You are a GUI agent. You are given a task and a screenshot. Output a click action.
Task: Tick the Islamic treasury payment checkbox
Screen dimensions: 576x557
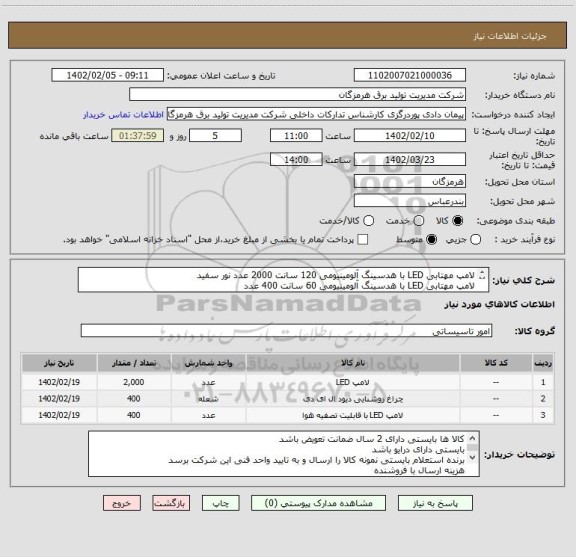tap(363, 240)
